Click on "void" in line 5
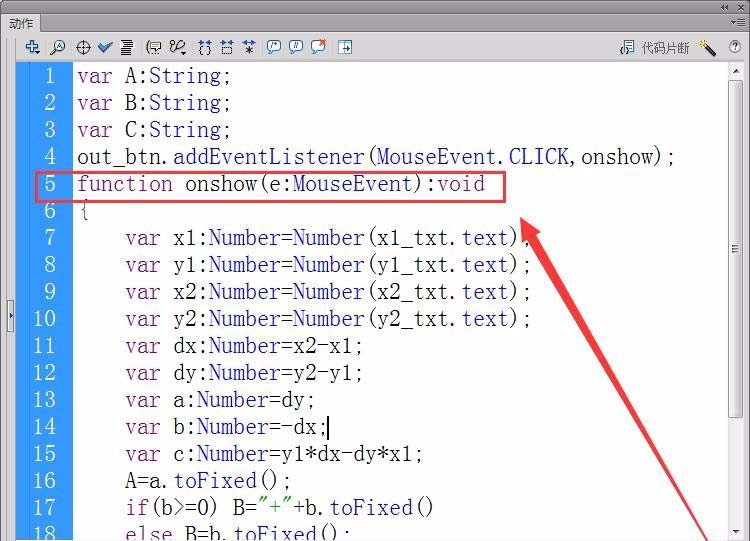The width and height of the screenshot is (750, 541). tap(461, 184)
